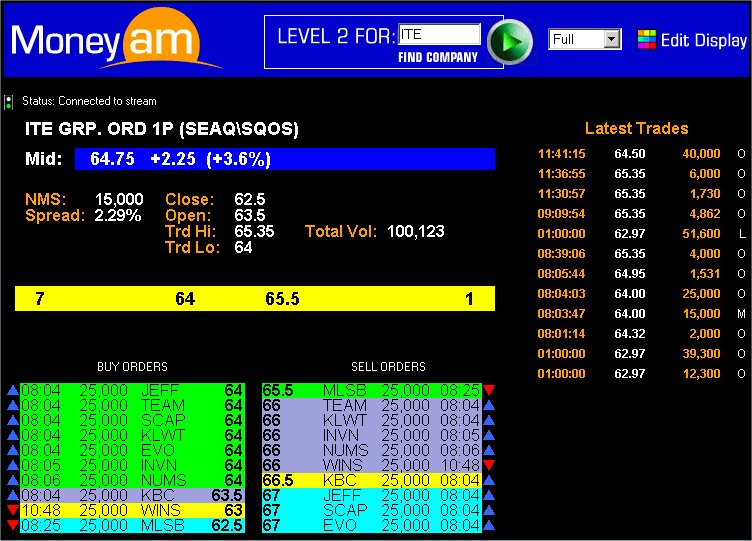Screen dimensions: 752x541
Task: Click red down arrow beside MLSB sell order
Action: pyautogui.click(x=489, y=390)
